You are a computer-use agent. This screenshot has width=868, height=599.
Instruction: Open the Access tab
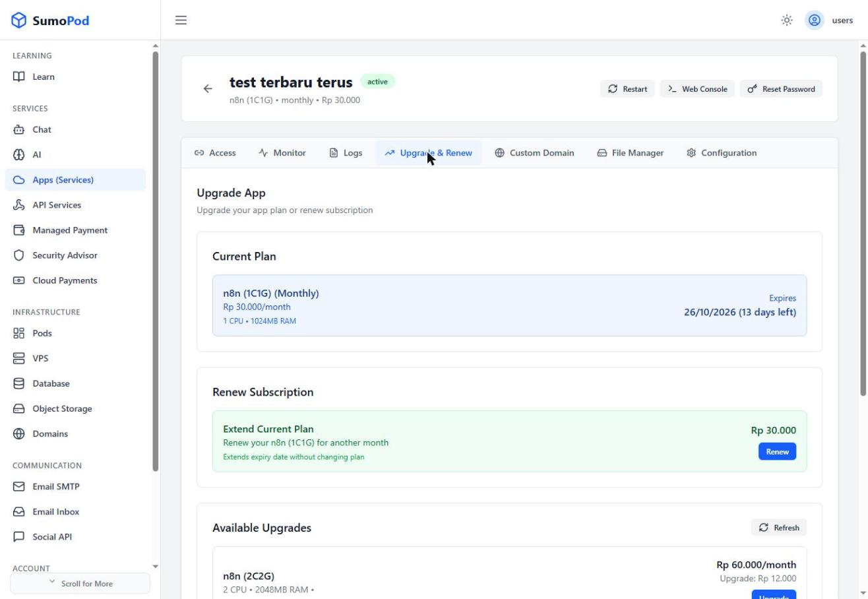215,152
